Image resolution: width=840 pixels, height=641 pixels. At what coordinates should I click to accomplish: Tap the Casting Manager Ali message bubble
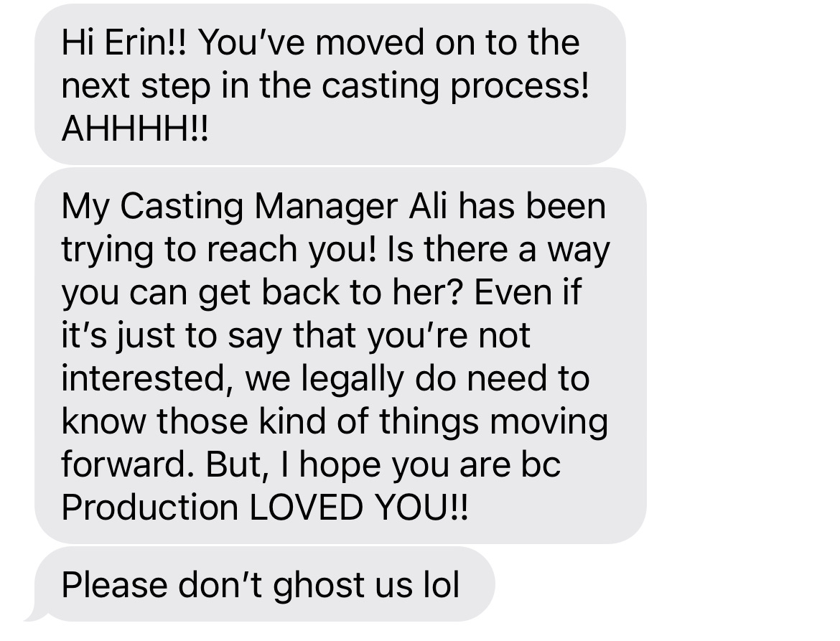tap(340, 355)
